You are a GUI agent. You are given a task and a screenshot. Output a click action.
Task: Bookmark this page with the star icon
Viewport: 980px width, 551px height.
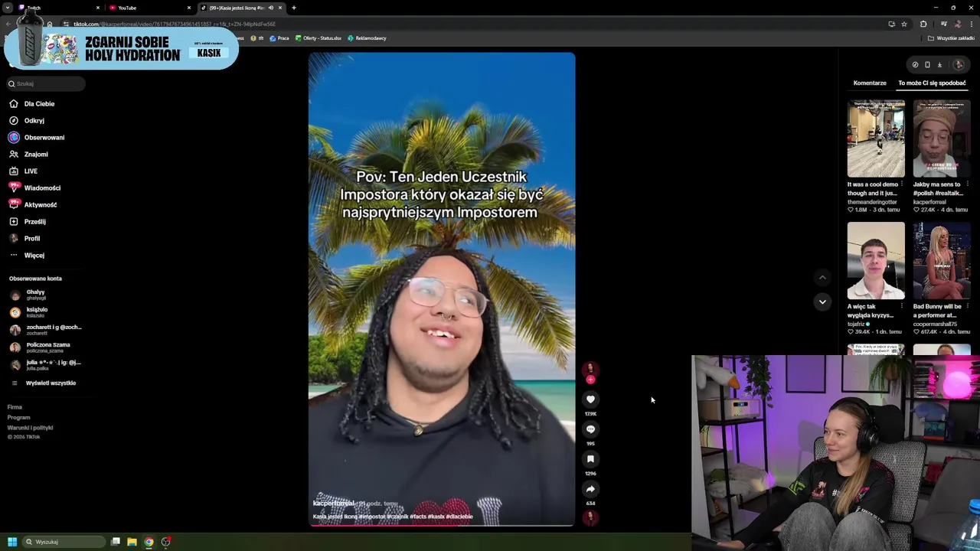tap(903, 24)
